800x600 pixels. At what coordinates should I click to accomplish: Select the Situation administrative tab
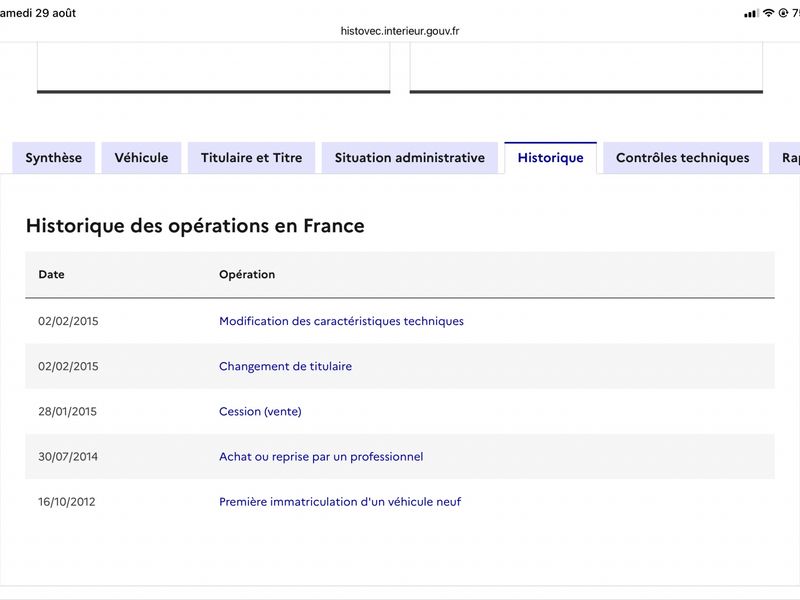(x=410, y=158)
